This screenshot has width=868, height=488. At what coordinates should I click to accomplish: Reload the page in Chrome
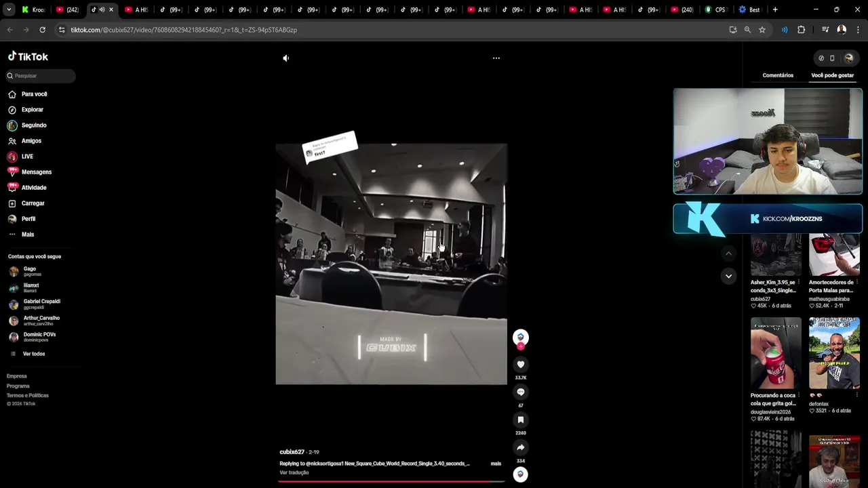point(42,30)
